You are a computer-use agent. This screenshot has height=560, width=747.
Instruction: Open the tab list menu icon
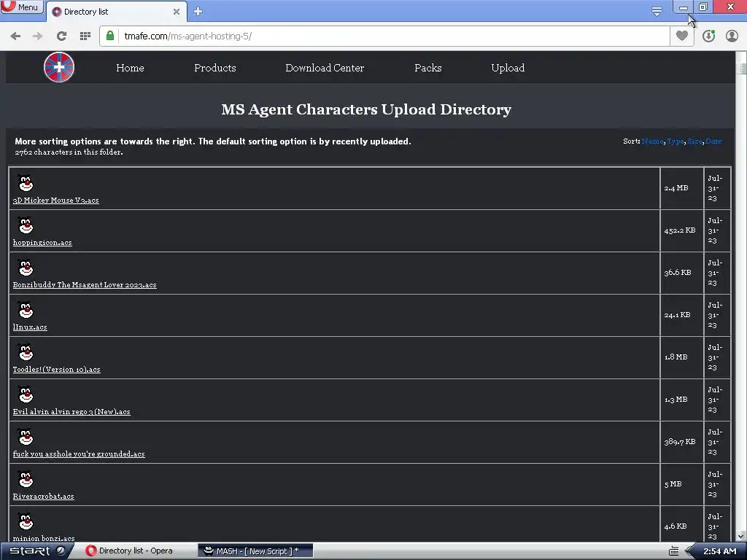pos(657,11)
